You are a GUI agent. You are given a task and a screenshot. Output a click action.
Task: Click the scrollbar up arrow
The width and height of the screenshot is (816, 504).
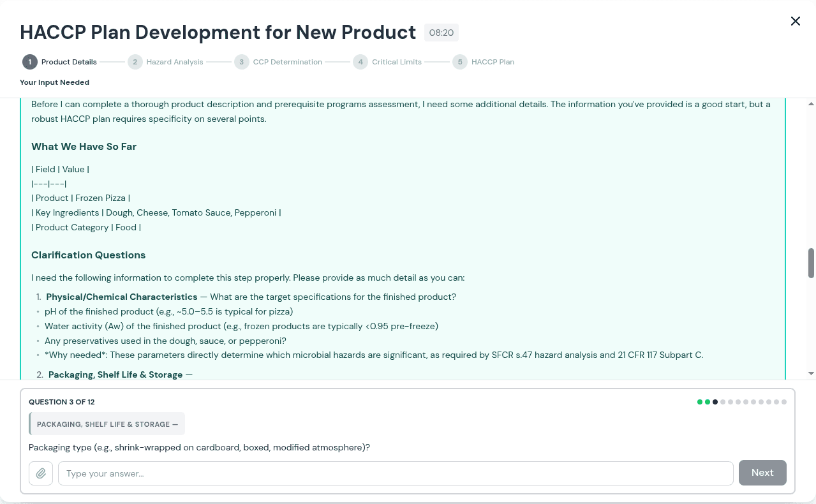pos(810,103)
